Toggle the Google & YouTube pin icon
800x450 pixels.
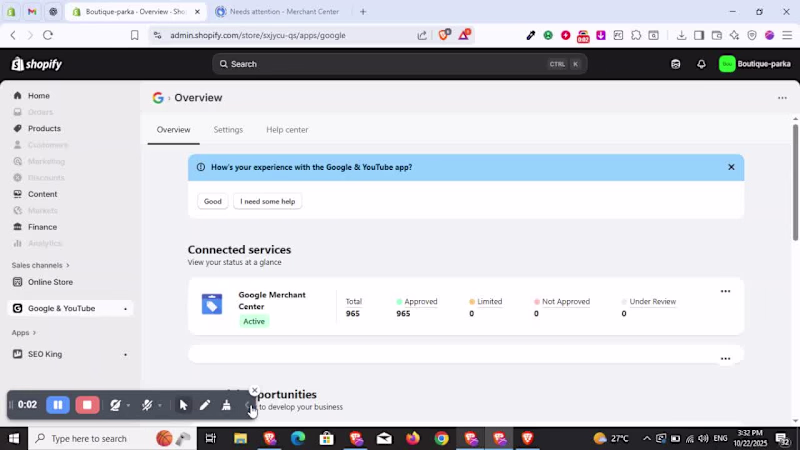click(x=126, y=309)
